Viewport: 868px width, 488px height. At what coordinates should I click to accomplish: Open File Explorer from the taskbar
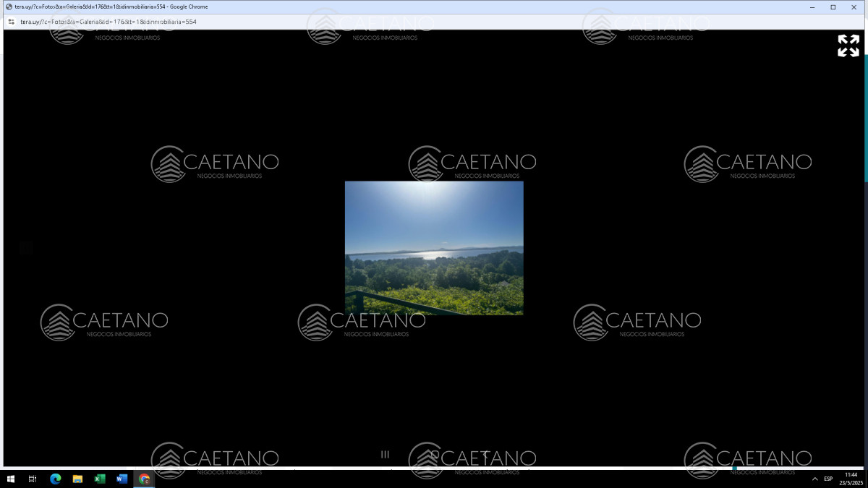[77, 479]
